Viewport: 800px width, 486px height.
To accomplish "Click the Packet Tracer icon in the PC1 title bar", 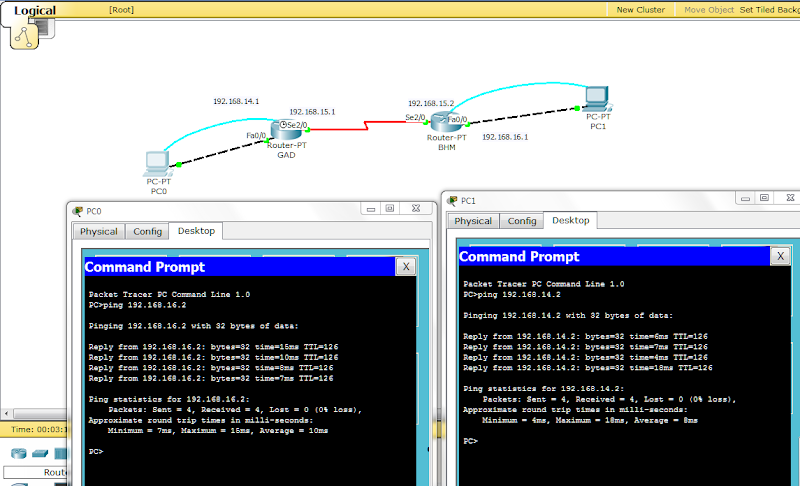I will pos(452,200).
